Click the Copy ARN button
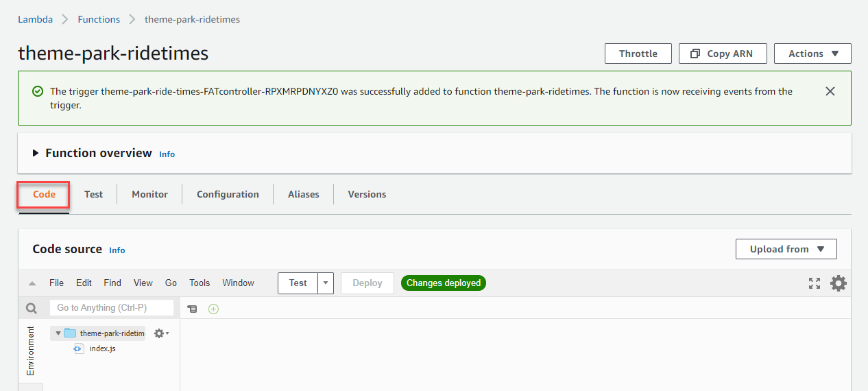Screen dimensions: 868x391 pyautogui.click(x=722, y=54)
